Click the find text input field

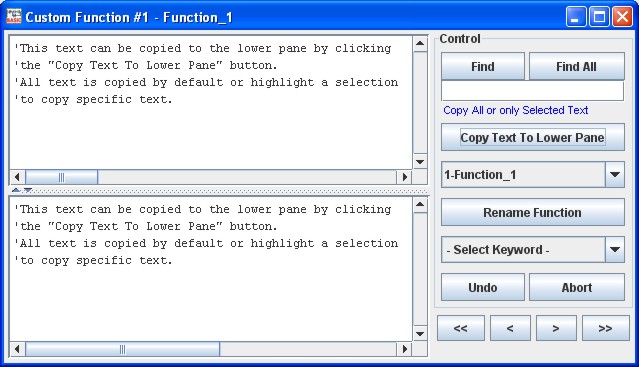[533, 91]
